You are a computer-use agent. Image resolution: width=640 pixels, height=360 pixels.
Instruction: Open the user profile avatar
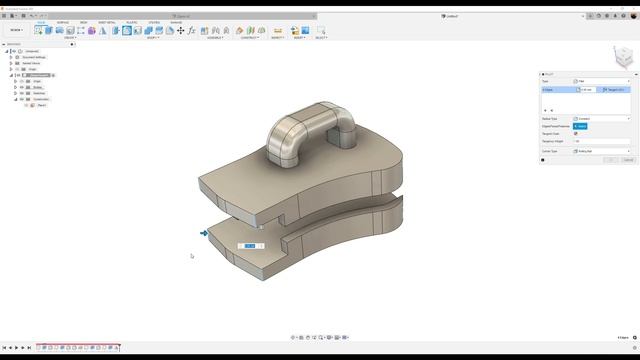tap(633, 16)
